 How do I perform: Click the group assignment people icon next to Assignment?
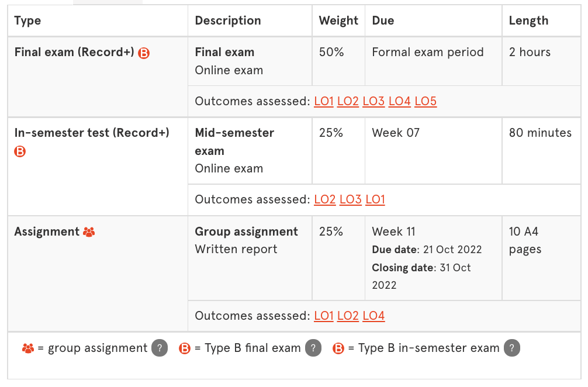pyautogui.click(x=88, y=231)
